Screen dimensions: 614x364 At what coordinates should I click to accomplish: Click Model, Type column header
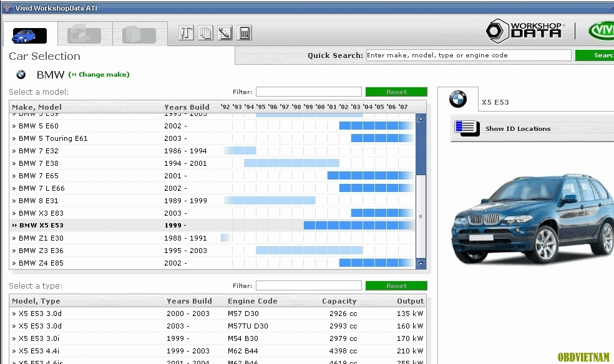click(36, 301)
